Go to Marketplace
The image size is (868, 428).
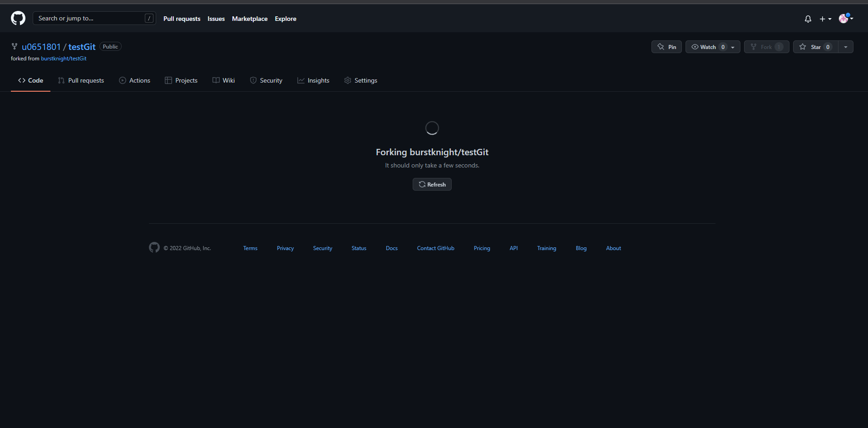[x=250, y=19]
